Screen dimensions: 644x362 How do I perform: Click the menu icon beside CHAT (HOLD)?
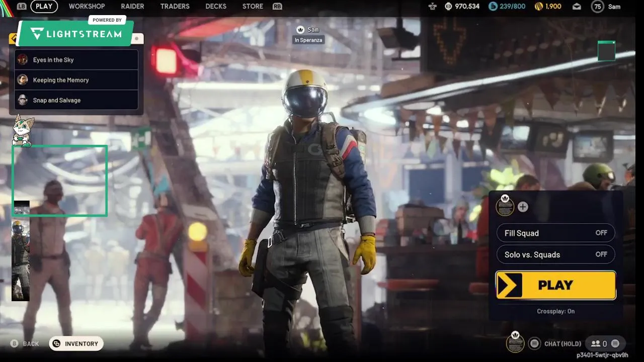[534, 343]
